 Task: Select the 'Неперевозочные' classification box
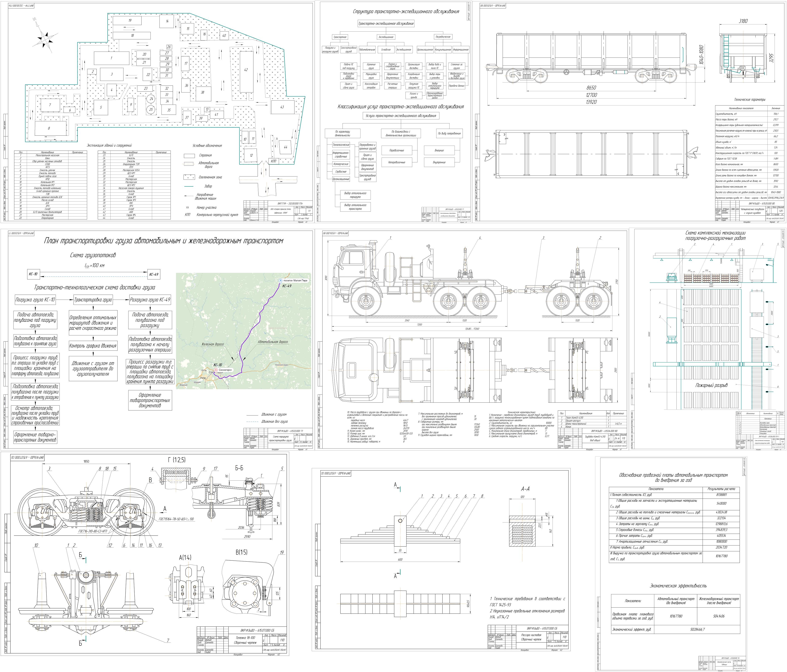pos(396,162)
